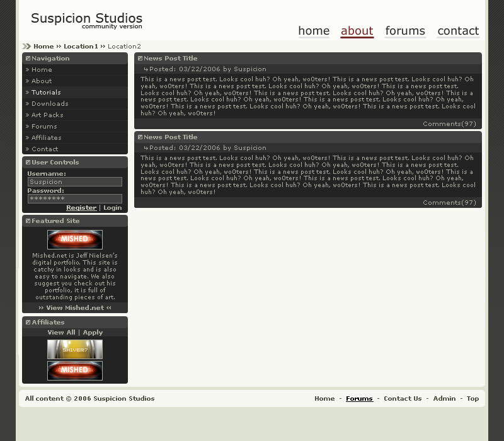Click inside the Username input field
Viewport: 504px width, 441px height.
74,181
